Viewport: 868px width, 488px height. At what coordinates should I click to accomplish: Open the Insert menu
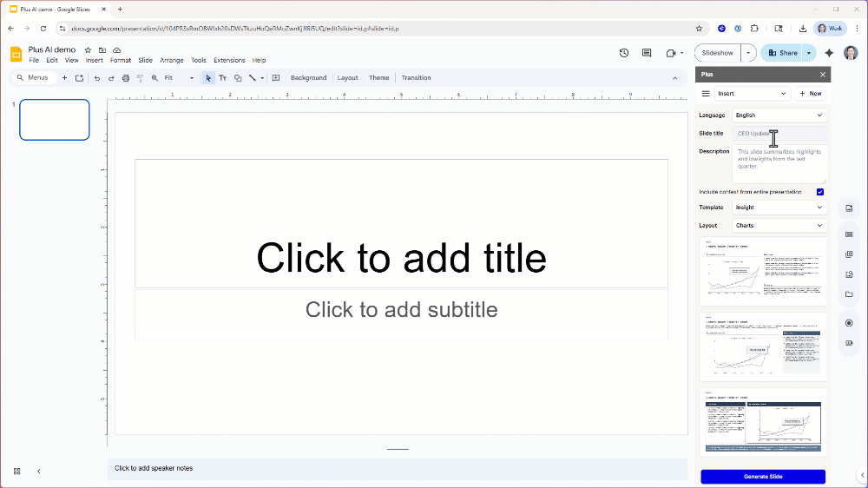coord(94,61)
